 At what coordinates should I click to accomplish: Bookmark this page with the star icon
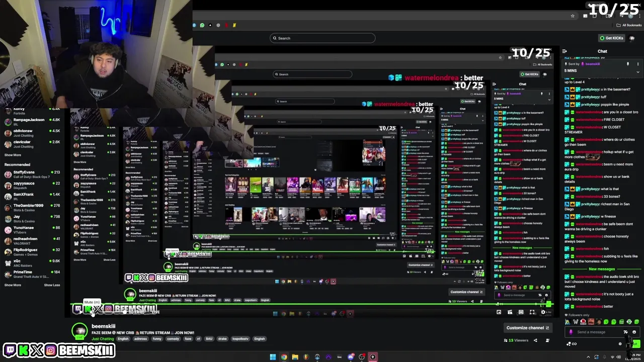tap(573, 16)
